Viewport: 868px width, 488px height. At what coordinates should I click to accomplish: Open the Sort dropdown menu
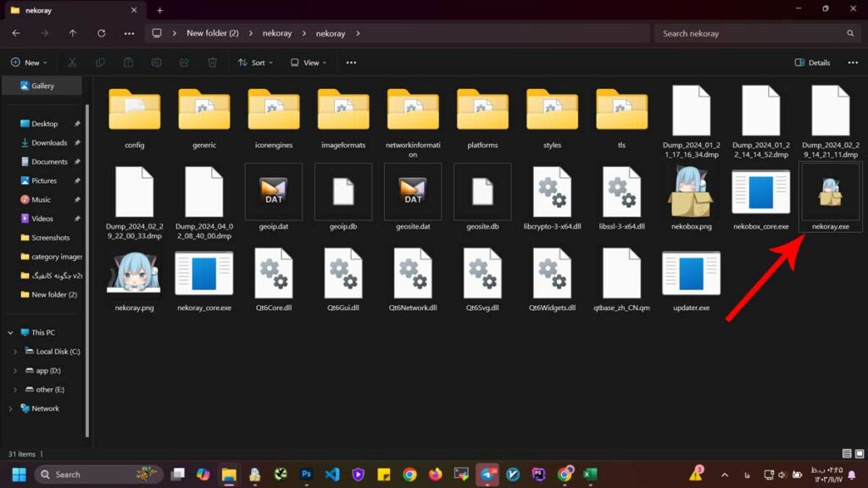coord(251,63)
